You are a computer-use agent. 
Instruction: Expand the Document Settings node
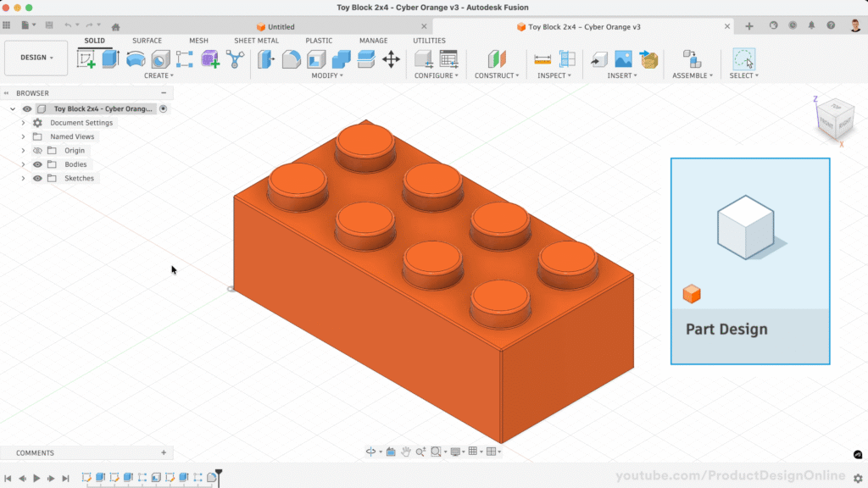23,123
